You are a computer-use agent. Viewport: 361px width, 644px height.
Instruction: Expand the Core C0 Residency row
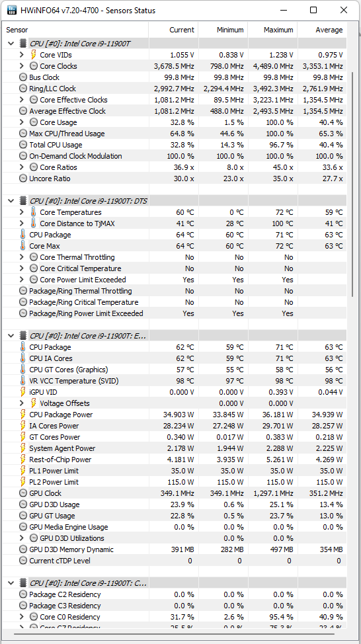pos(22,617)
